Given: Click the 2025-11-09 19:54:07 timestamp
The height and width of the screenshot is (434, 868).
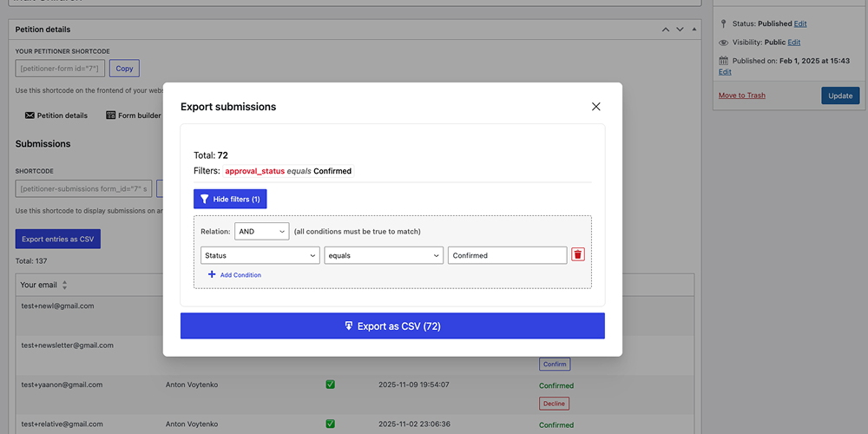Looking at the screenshot, I should tap(413, 385).
